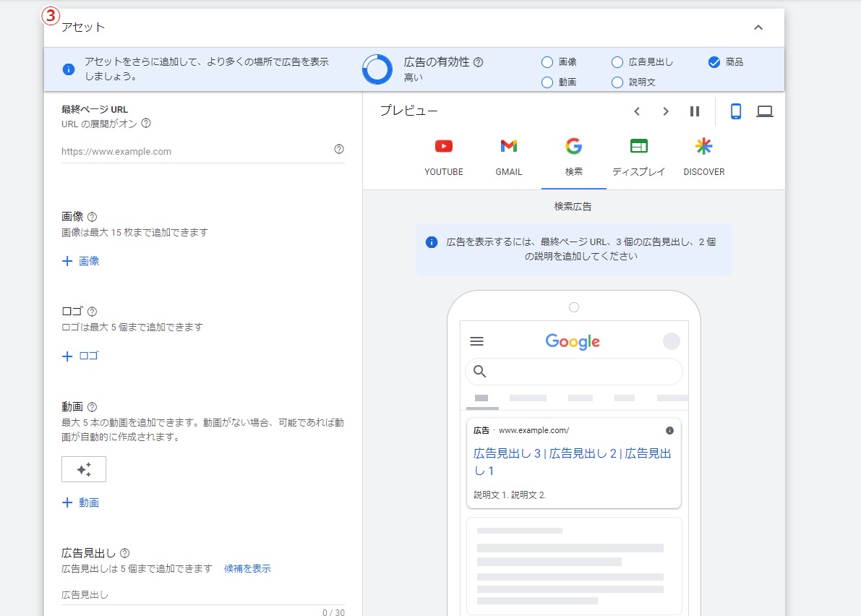Toggle the 商品 checked option
The width and height of the screenshot is (861, 616).
pos(714,62)
